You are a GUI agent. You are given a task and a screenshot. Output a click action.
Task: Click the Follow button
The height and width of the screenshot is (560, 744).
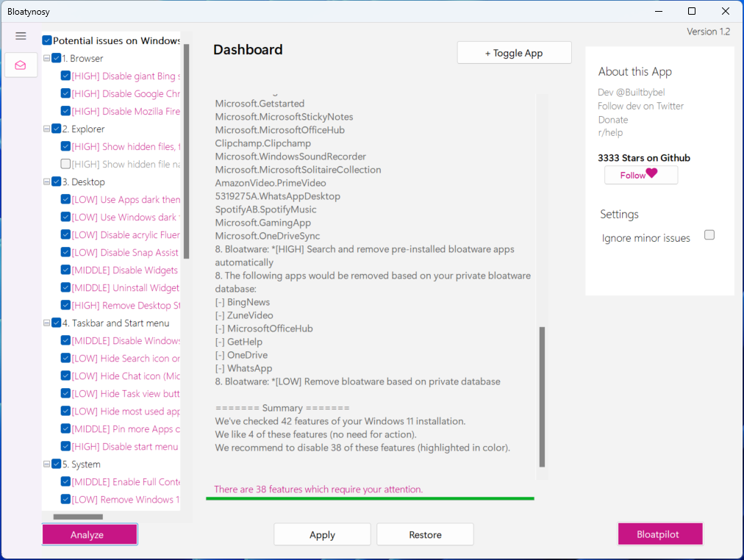pos(641,175)
